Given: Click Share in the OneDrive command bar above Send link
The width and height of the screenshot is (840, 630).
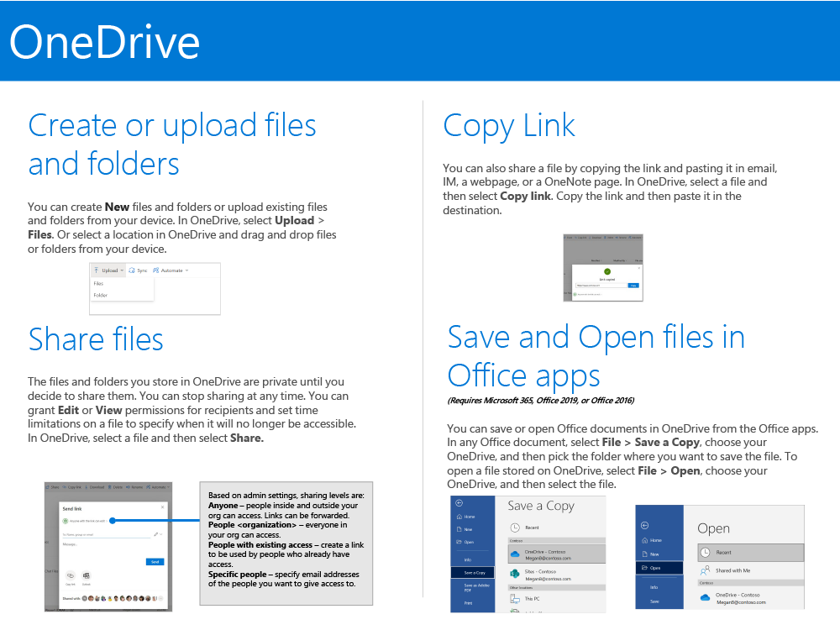Looking at the screenshot, I should 52,487.
